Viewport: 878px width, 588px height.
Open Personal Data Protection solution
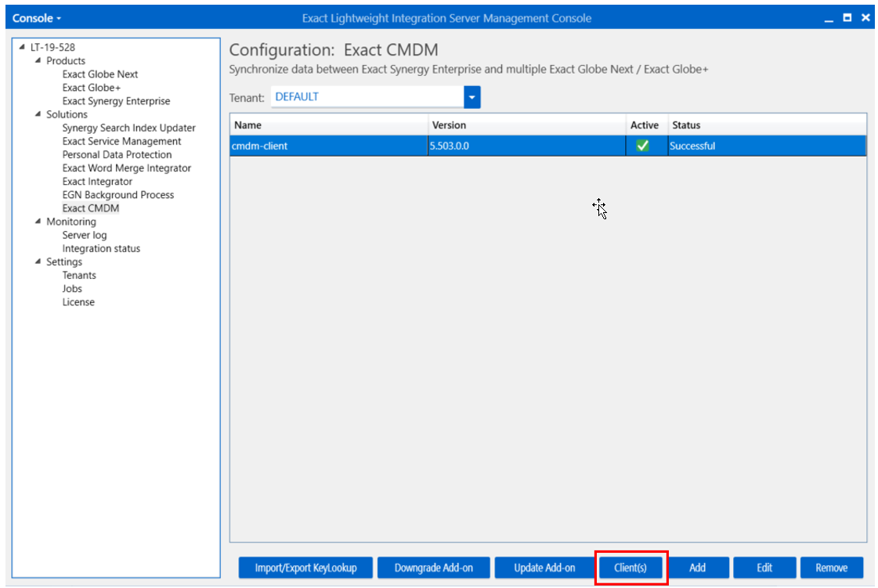pyautogui.click(x=117, y=154)
